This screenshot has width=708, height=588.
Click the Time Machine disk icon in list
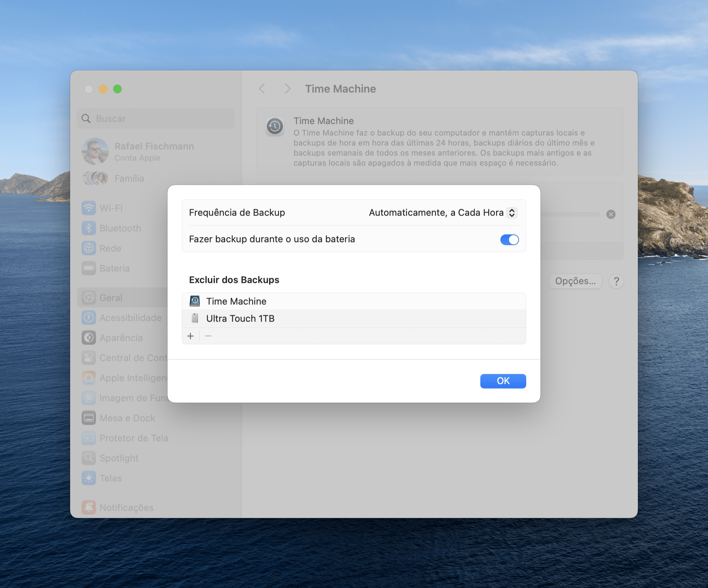(x=195, y=301)
